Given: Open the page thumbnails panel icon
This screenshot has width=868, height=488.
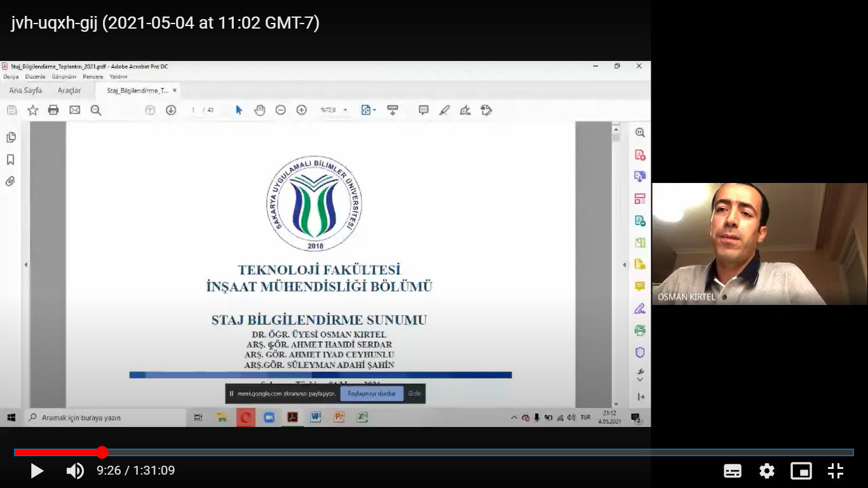Looking at the screenshot, I should pos(10,137).
